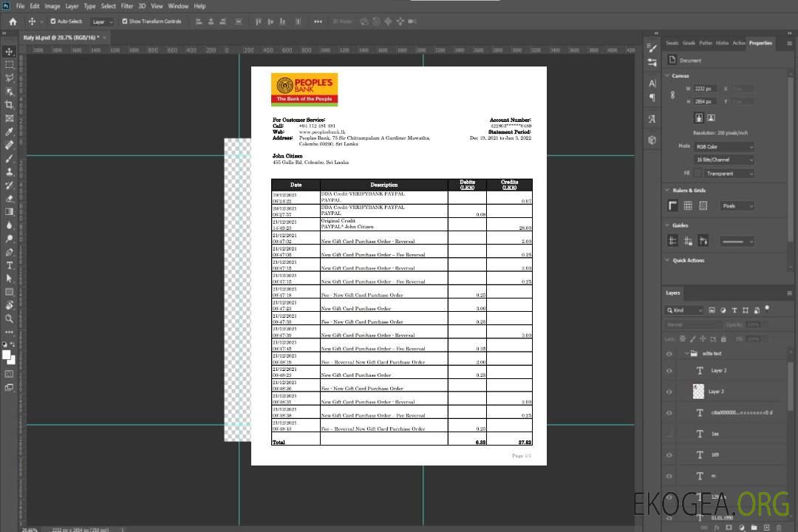Select the Zoom tool

pos(9,318)
